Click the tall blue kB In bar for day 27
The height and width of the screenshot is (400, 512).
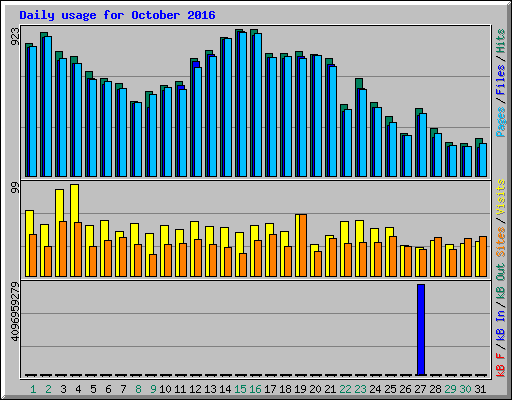coord(421,330)
